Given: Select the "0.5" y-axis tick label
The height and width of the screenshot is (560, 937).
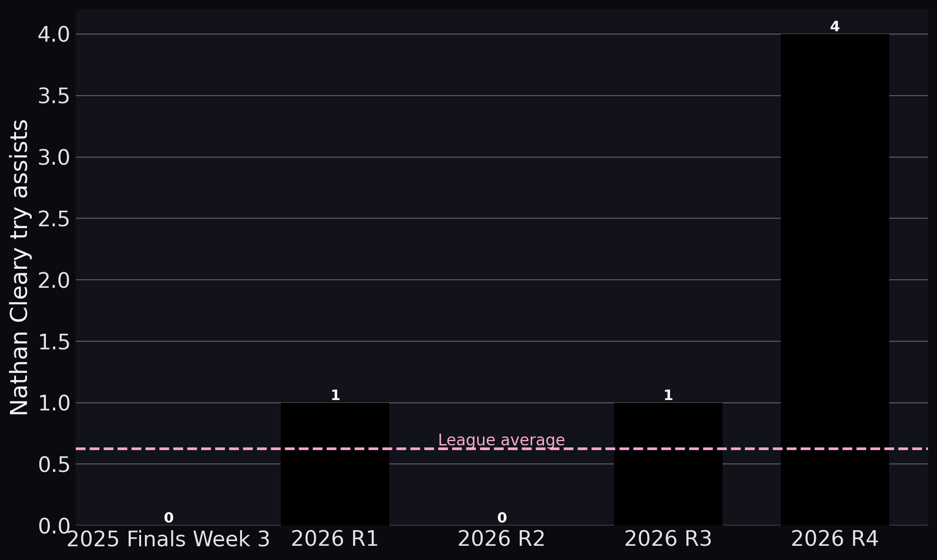Looking at the screenshot, I should [54, 464].
